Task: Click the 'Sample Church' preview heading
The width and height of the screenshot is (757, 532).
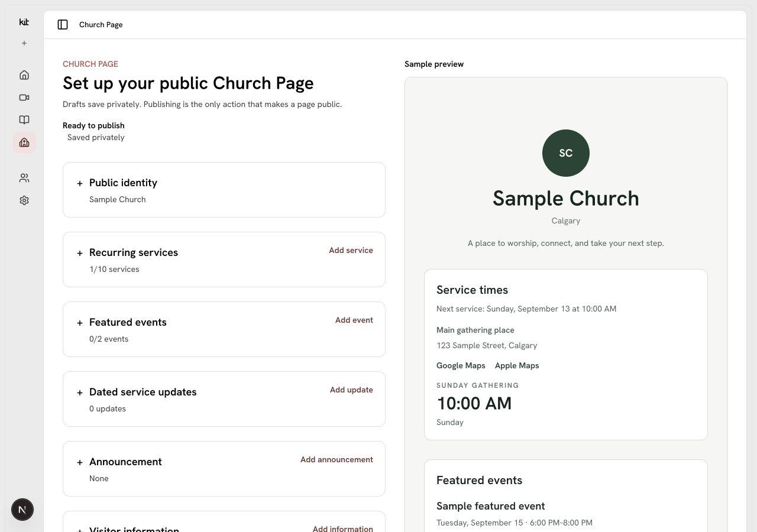Action: tap(566, 199)
